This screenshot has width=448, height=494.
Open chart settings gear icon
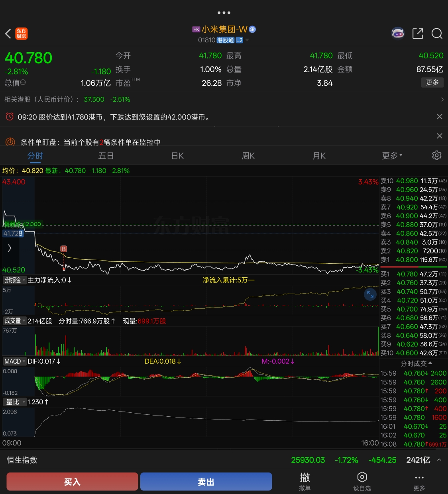[x=437, y=155]
